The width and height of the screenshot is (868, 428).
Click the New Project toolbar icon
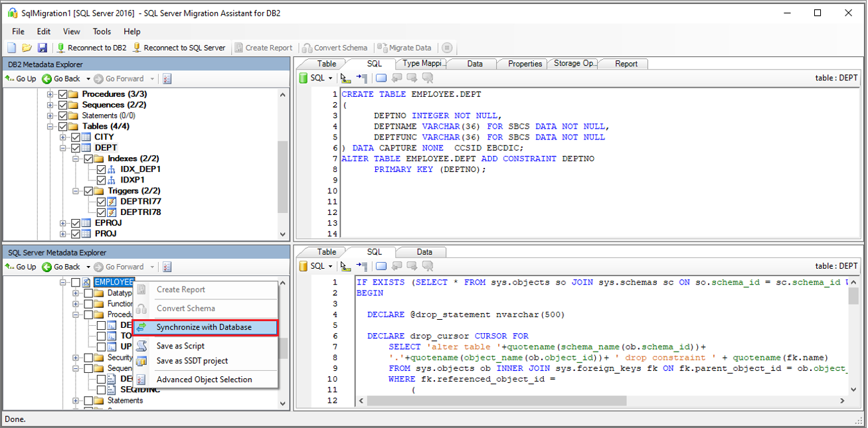[11, 48]
